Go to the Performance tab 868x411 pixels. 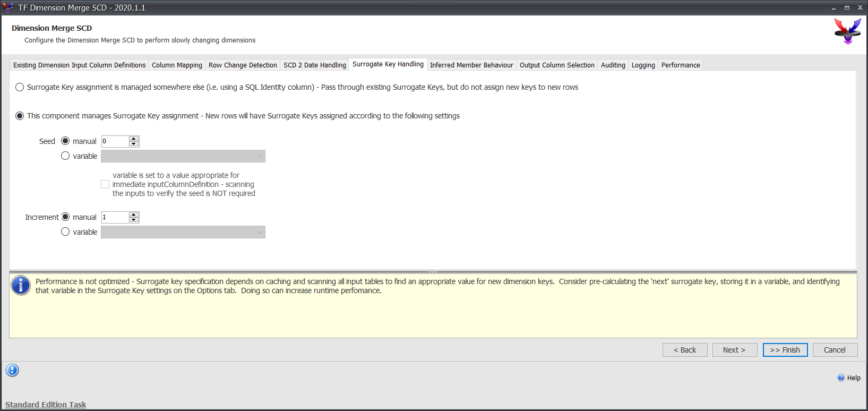681,65
